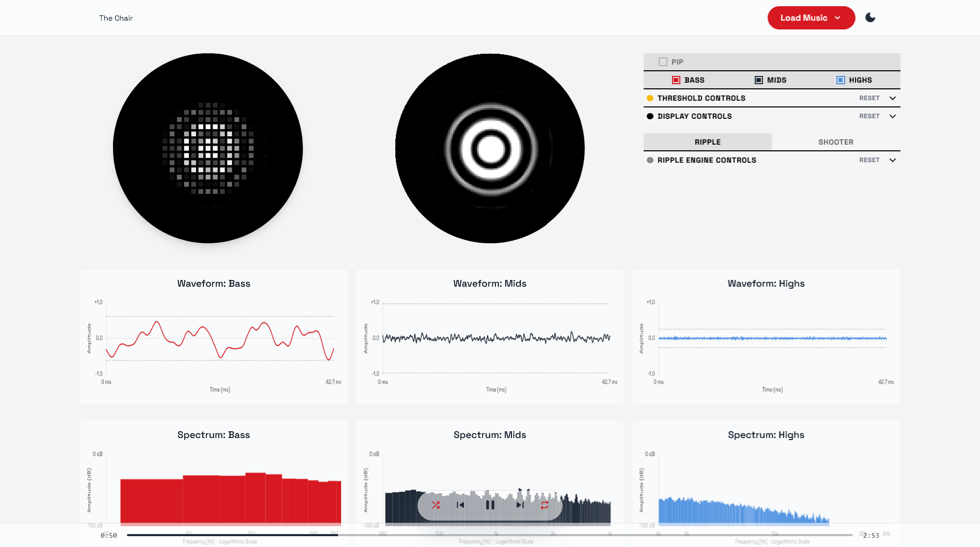Toggle the HIGHS band checkbox
The width and height of the screenshot is (980, 547).
pyautogui.click(x=841, y=80)
